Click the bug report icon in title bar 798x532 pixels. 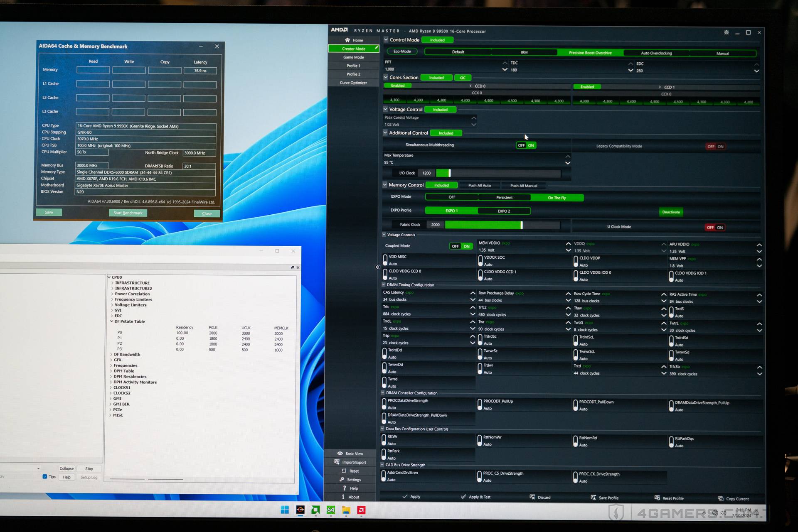[x=726, y=32]
